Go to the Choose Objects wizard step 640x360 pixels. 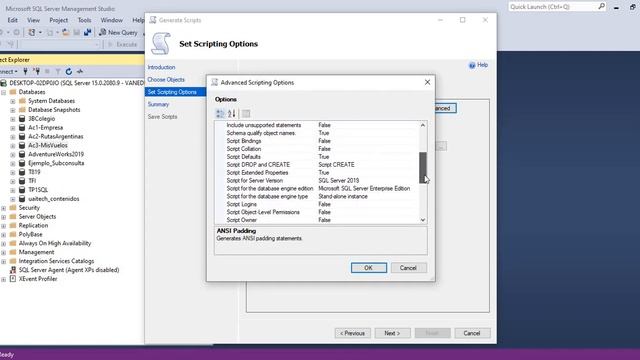click(x=166, y=80)
